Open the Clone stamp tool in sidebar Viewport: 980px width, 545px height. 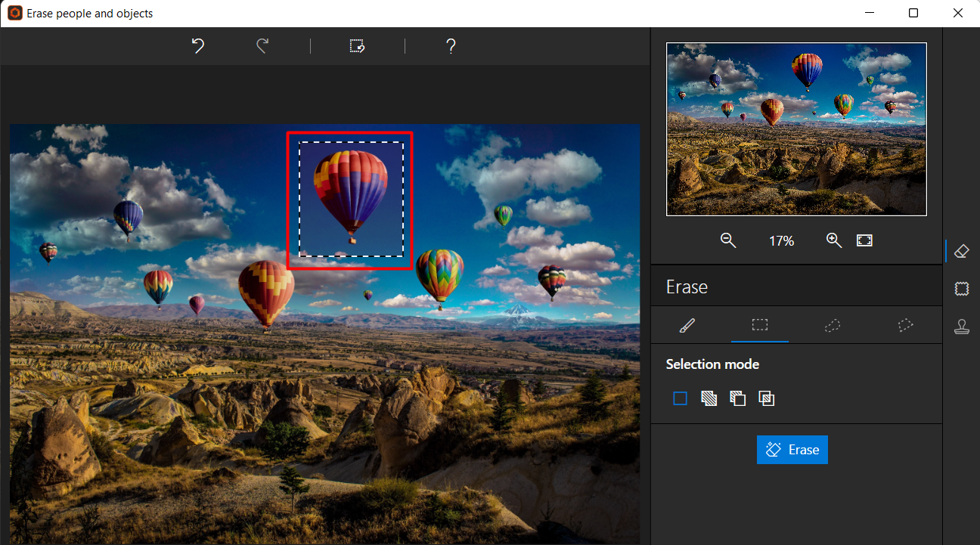962,327
